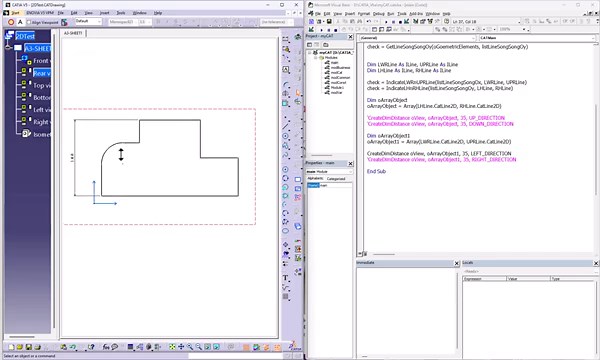
Task: Click the Fit All In icon in CATIA
Action: click(x=172, y=347)
